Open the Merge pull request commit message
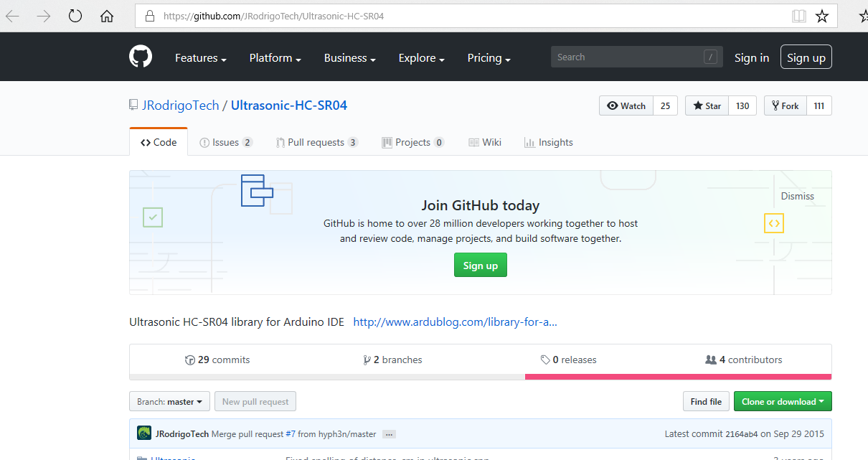The width and height of the screenshot is (868, 460). tap(247, 433)
